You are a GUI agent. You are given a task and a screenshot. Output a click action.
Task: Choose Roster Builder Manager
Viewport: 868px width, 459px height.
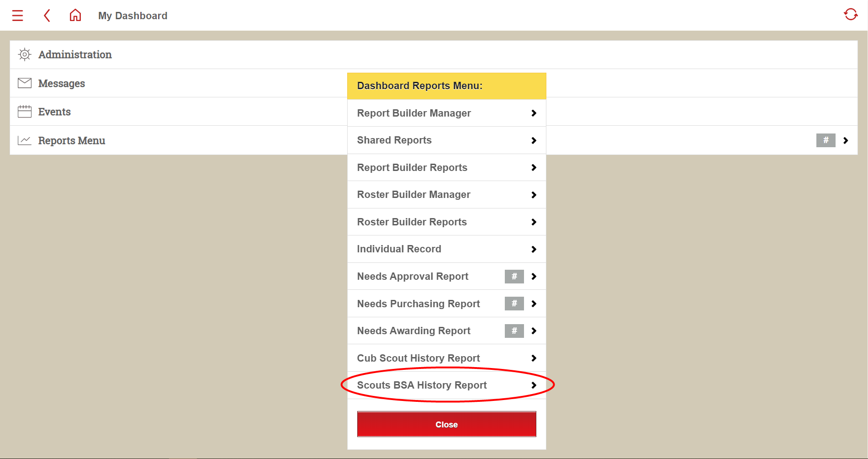point(447,195)
